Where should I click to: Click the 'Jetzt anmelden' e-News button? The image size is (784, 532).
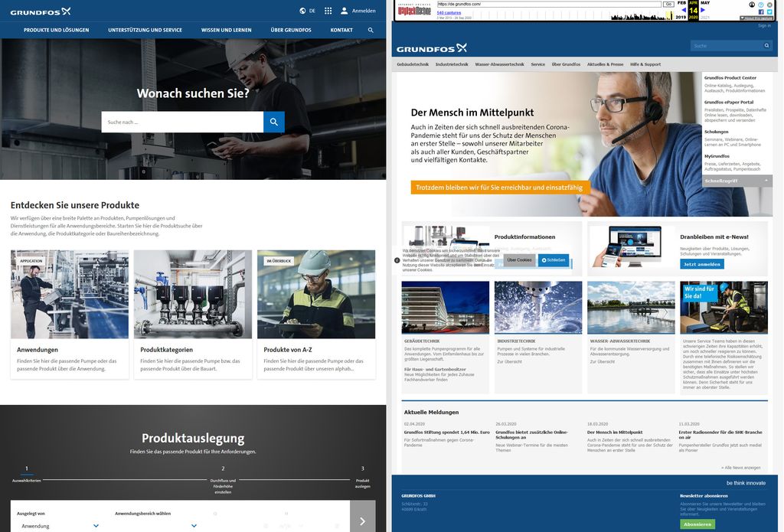tap(702, 264)
